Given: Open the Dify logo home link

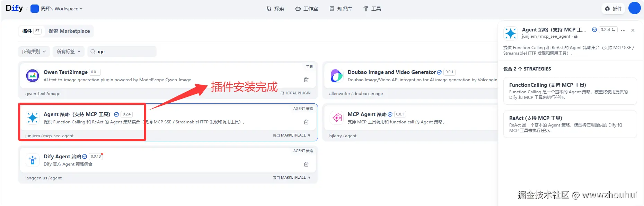Looking at the screenshot, I should (x=14, y=8).
